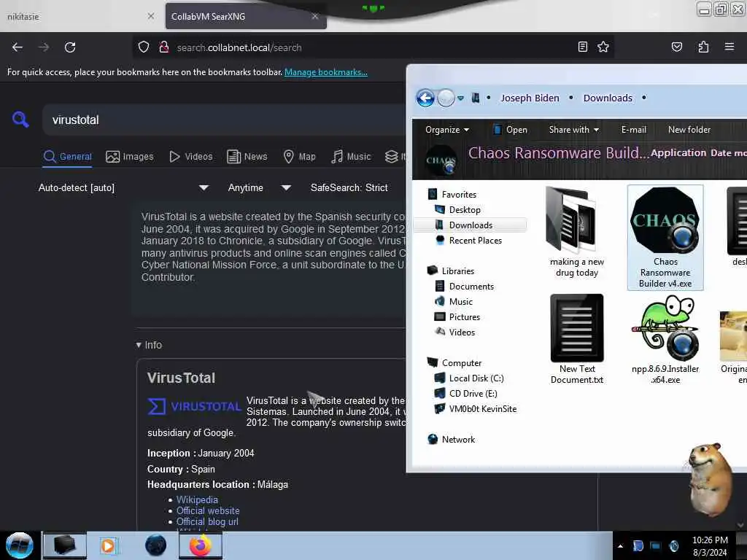Image resolution: width=747 pixels, height=560 pixels.
Task: Click the arrow after Joseph Biden in the breadcrumb
Action: click(570, 98)
